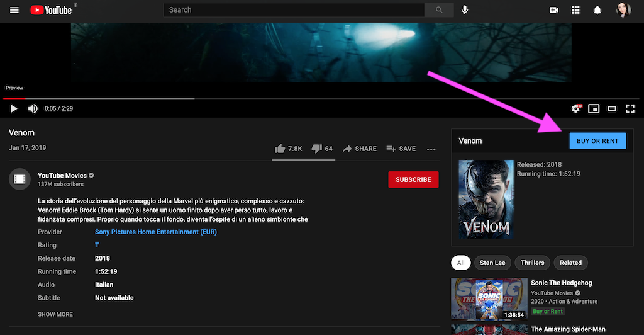Select the Related filter chip
This screenshot has height=335, width=644.
[570, 263]
